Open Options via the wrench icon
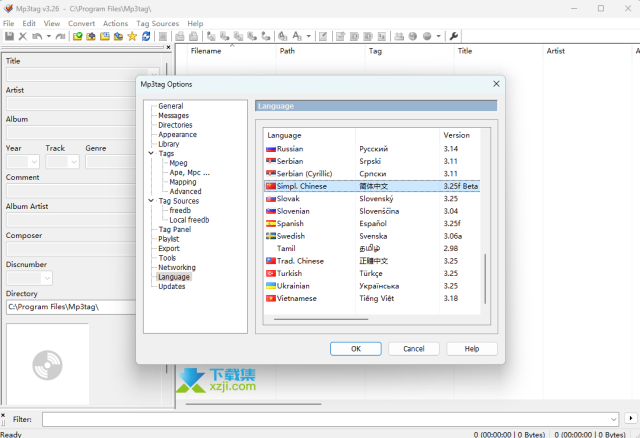 point(453,36)
